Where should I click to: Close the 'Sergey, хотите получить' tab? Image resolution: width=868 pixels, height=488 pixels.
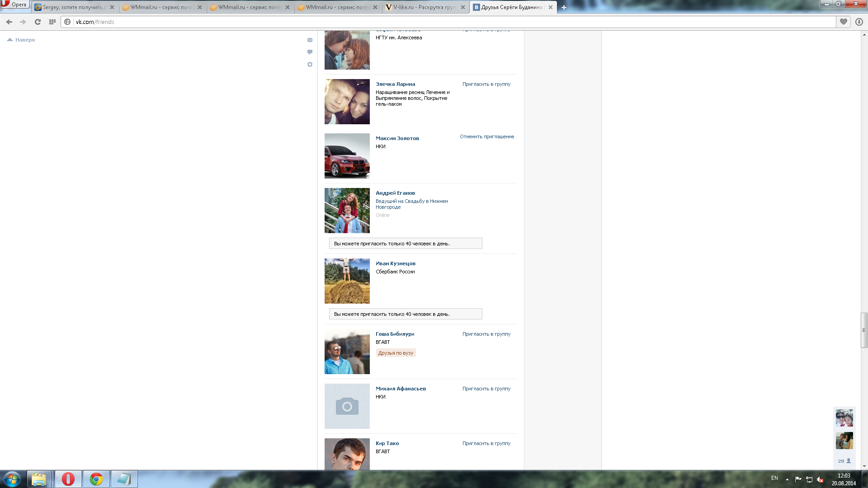[112, 7]
